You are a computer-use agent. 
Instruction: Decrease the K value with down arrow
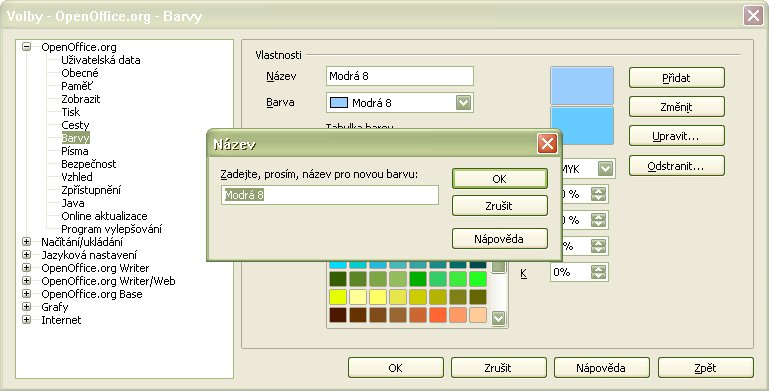click(598, 276)
